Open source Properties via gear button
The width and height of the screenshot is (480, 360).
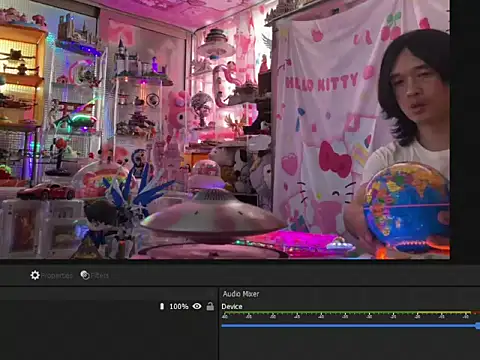(x=51, y=275)
